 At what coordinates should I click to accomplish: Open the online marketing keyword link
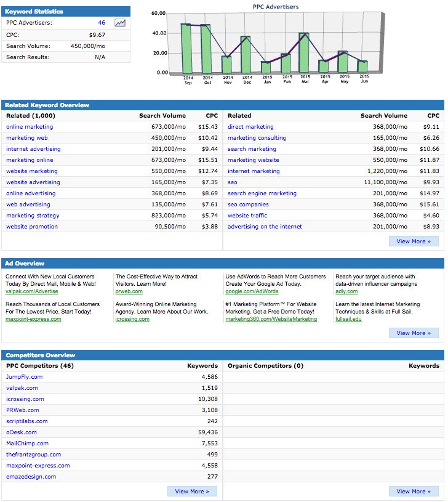pyautogui.click(x=30, y=127)
